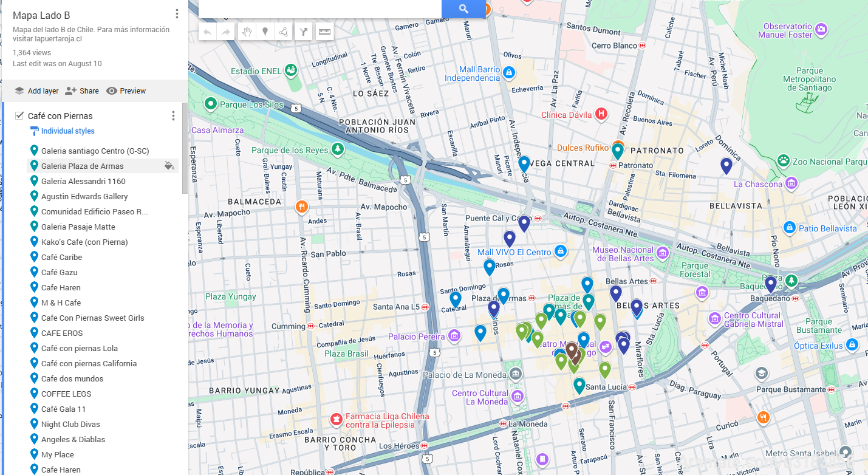Click the La Chascona museum icon
This screenshot has width=868, height=475.
[791, 183]
